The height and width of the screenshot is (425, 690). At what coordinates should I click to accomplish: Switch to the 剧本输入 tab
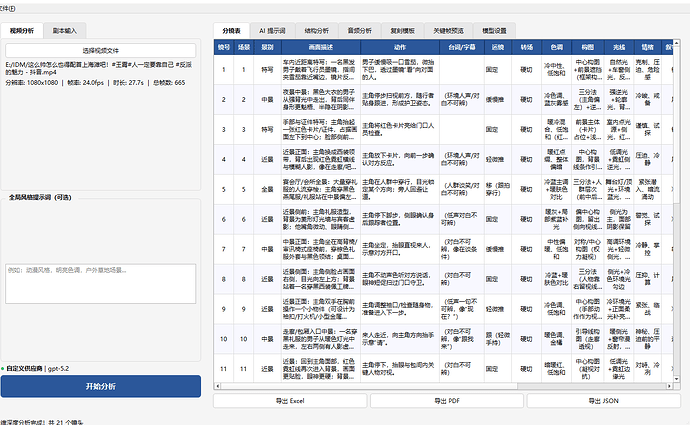65,31
